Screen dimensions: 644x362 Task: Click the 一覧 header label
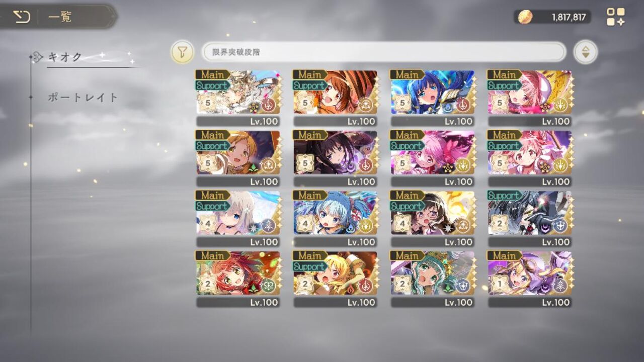60,17
